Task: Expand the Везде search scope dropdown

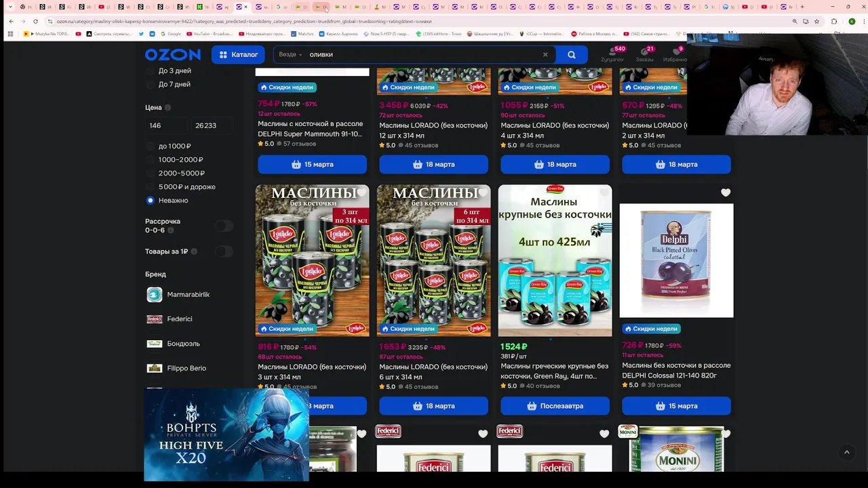Action: pos(290,54)
